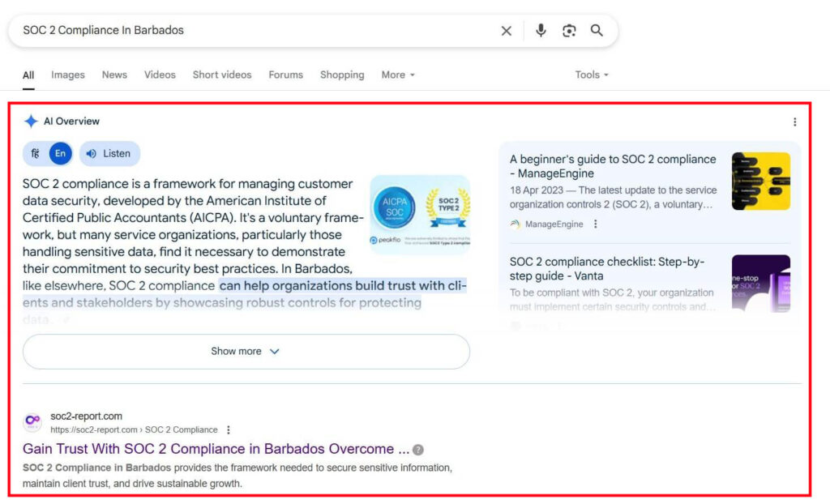This screenshot has width=830, height=504.
Task: Open the AICPA SOC badge image thumbnail
Action: [x=420, y=214]
